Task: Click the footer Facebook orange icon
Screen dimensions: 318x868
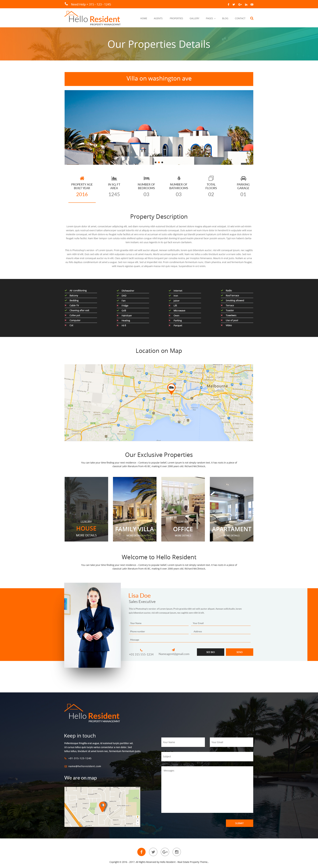Action: pos(141,852)
